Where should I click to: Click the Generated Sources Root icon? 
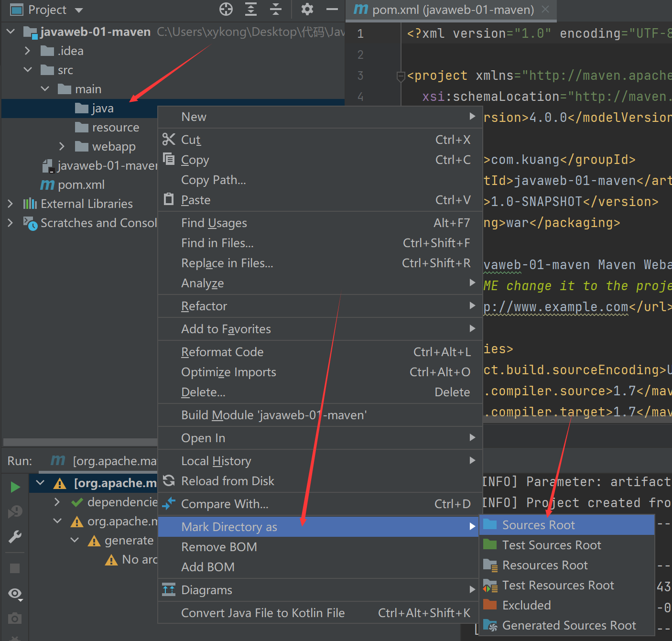(490, 625)
